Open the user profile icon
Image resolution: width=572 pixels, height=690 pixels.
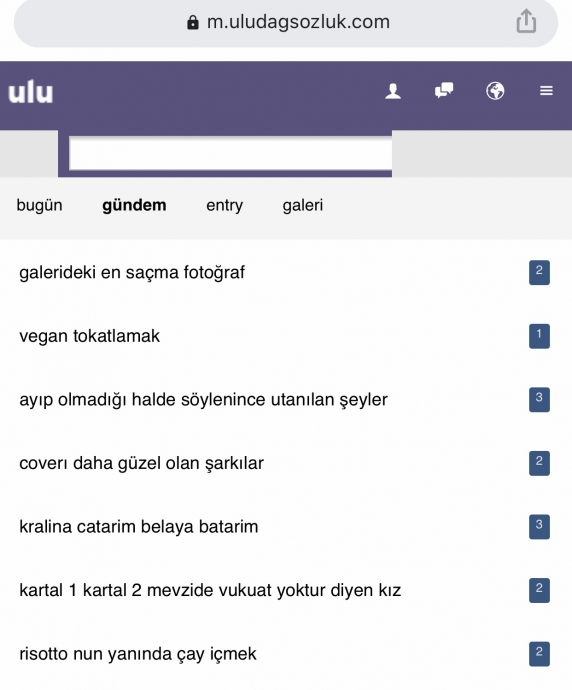click(393, 91)
